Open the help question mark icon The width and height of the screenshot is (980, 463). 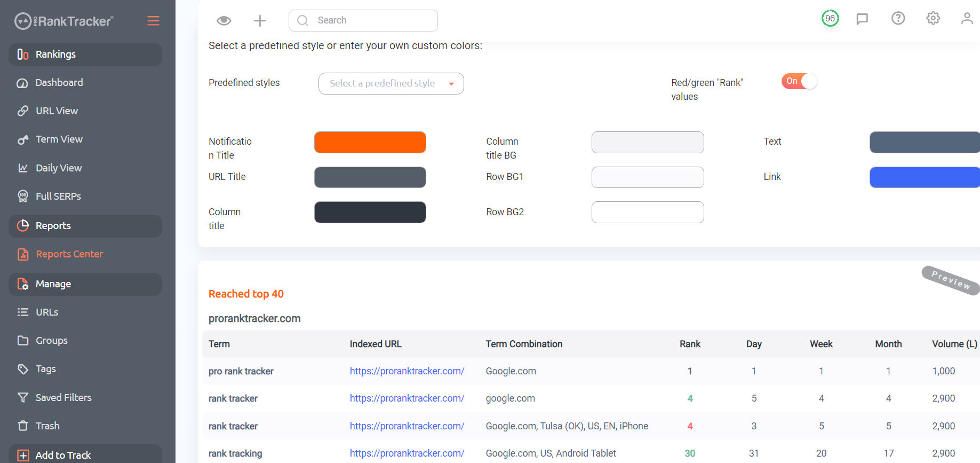(898, 18)
